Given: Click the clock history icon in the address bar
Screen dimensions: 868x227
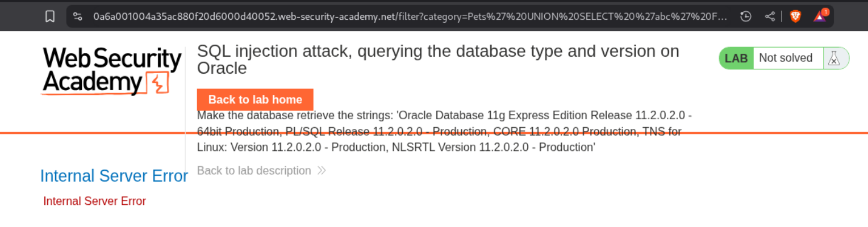Looking at the screenshot, I should coord(746,16).
